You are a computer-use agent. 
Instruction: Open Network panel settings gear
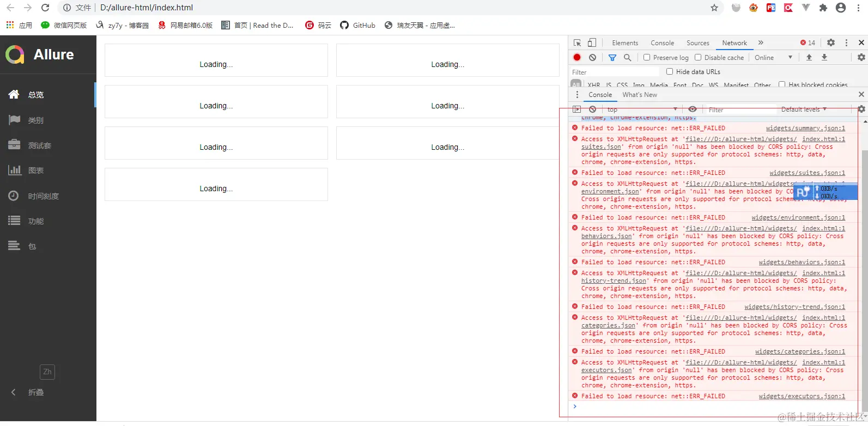(861, 57)
